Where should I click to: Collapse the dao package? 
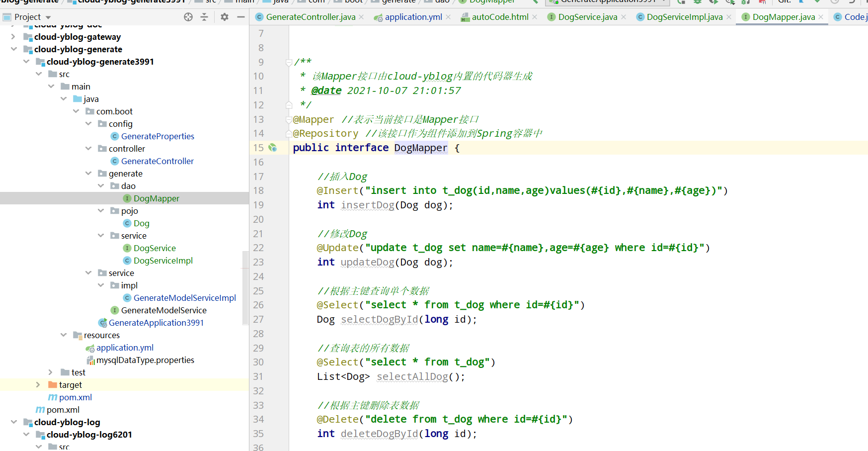pyautogui.click(x=100, y=186)
